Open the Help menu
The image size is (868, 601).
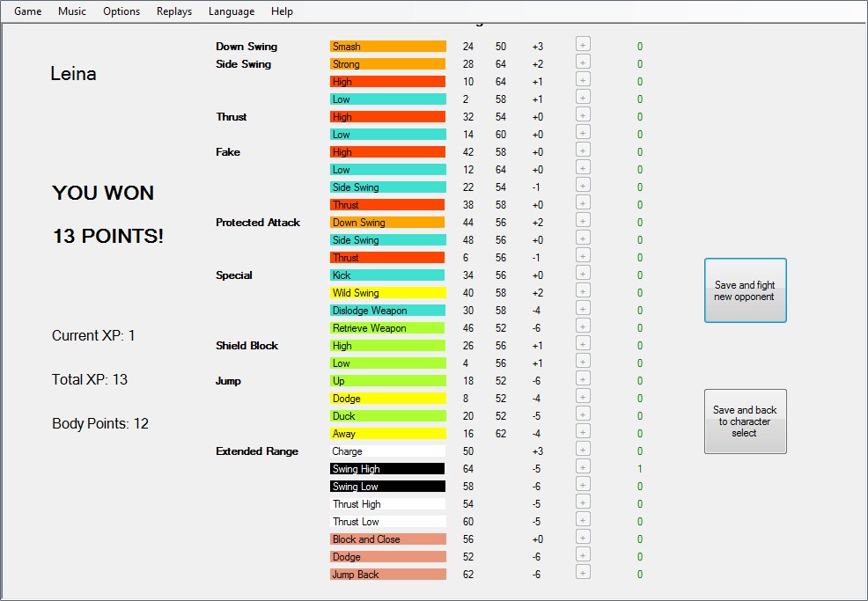coord(282,11)
